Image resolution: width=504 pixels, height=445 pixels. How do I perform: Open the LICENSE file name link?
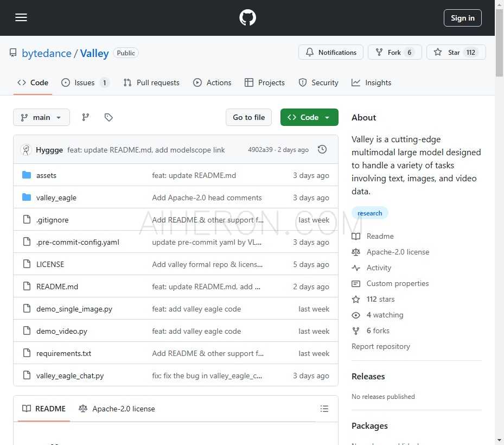point(50,264)
